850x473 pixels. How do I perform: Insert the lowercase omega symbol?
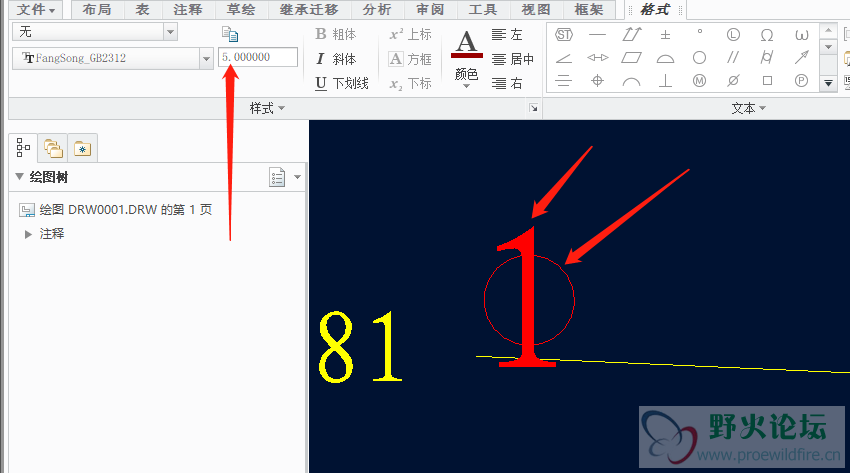click(801, 35)
